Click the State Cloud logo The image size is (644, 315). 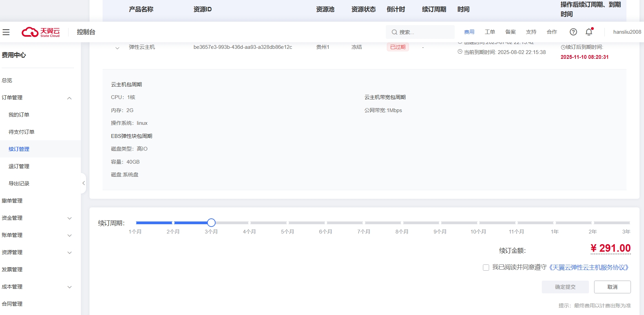pyautogui.click(x=41, y=32)
